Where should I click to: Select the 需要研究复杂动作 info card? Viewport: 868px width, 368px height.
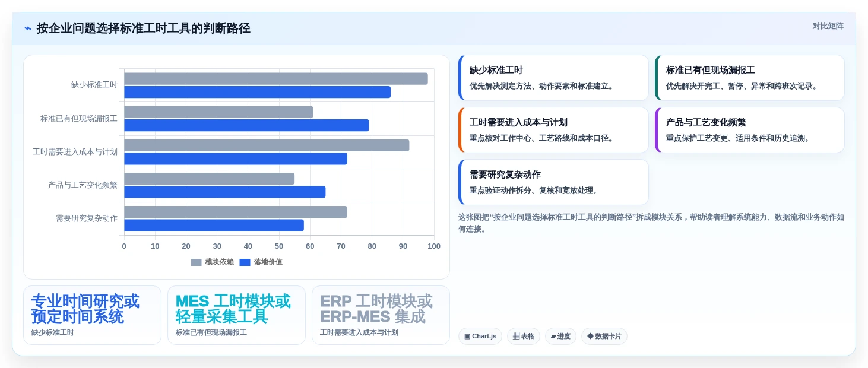[553, 182]
